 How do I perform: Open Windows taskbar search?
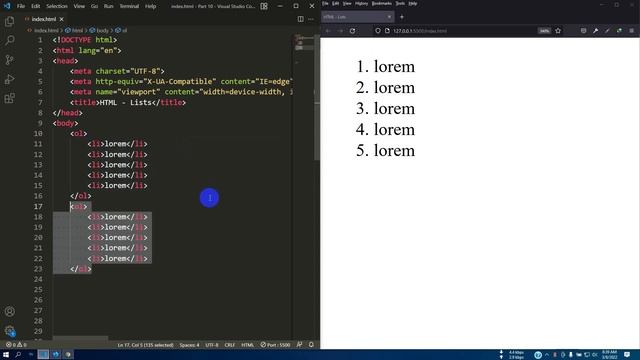coord(18,355)
